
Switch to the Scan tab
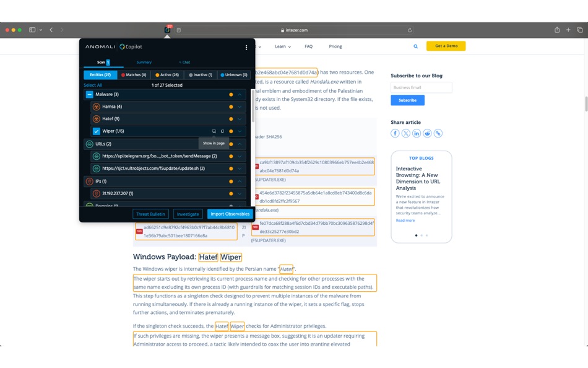(103, 63)
